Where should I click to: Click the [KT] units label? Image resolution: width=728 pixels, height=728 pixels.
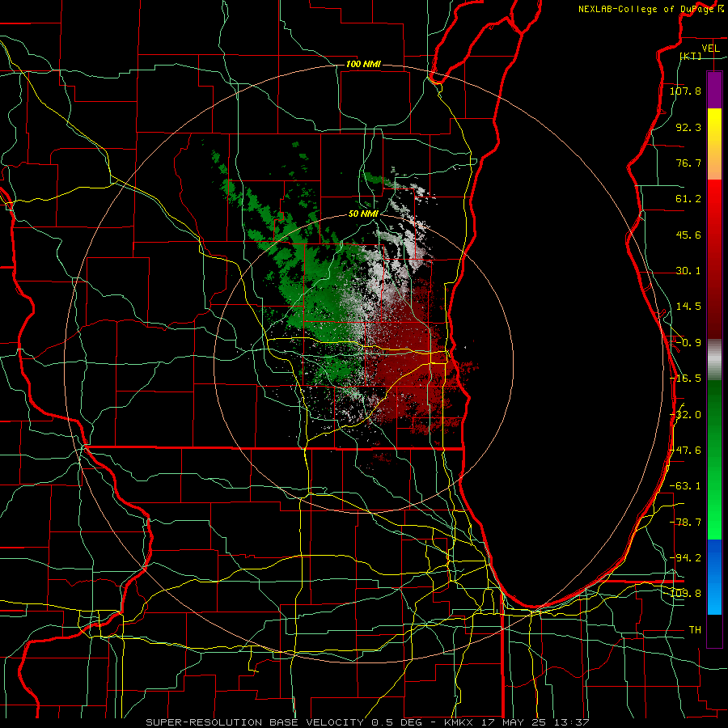click(691, 56)
